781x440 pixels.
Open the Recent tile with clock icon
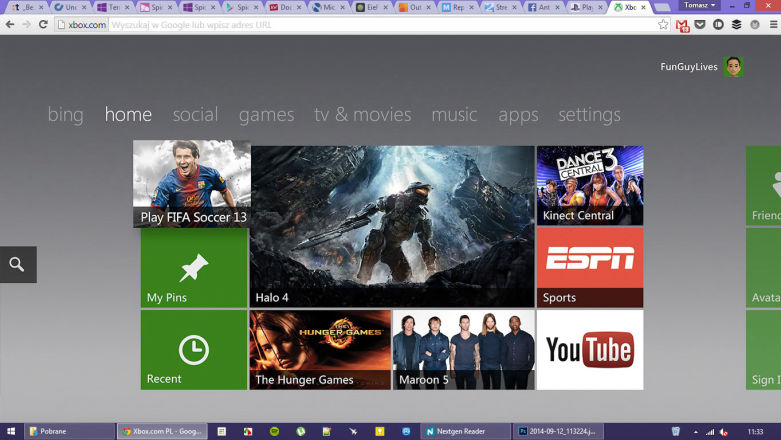[194, 350]
